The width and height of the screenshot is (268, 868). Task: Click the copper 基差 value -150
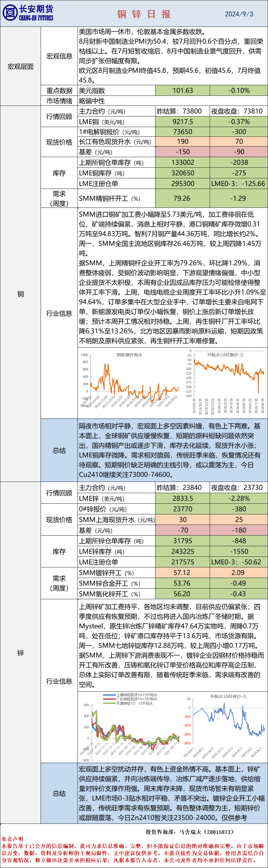point(183,151)
